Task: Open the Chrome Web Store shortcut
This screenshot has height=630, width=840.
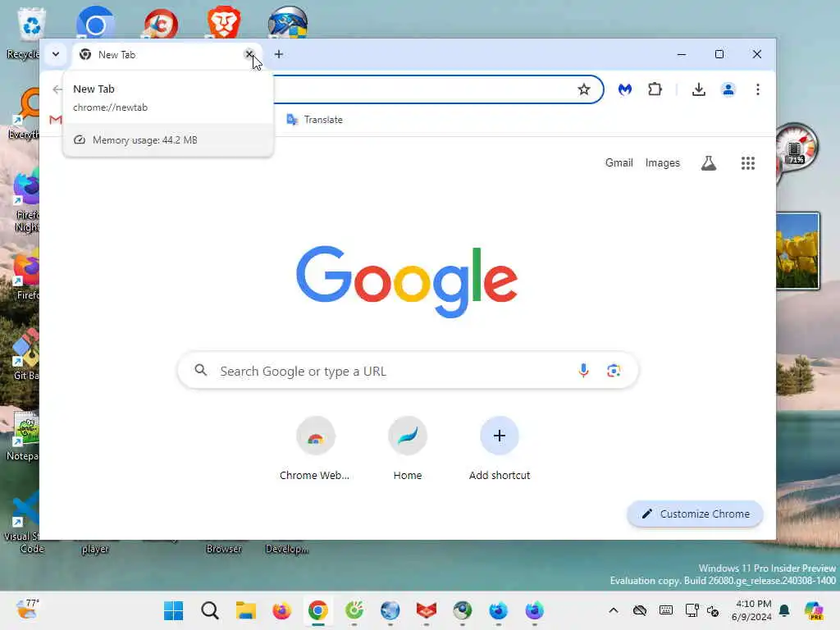Action: (x=315, y=449)
